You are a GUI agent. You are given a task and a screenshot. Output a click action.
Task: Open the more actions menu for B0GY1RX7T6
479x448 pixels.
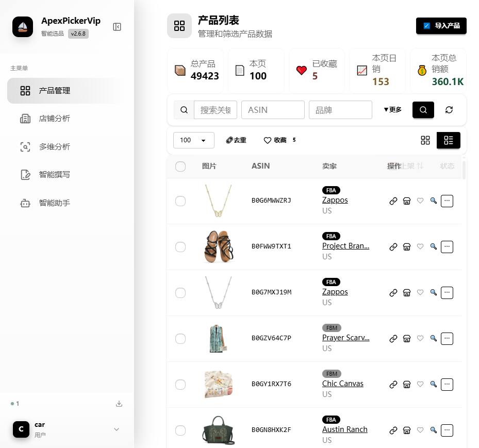point(447,385)
